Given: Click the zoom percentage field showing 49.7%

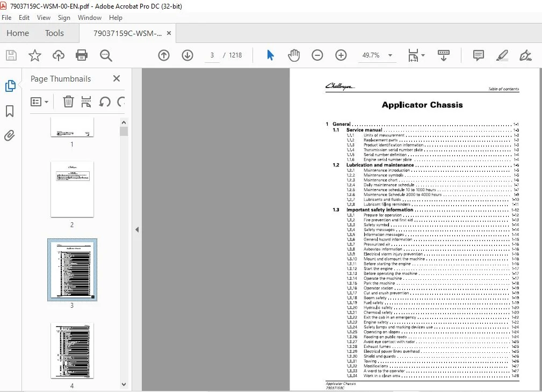Looking at the screenshot, I should coord(371,55).
